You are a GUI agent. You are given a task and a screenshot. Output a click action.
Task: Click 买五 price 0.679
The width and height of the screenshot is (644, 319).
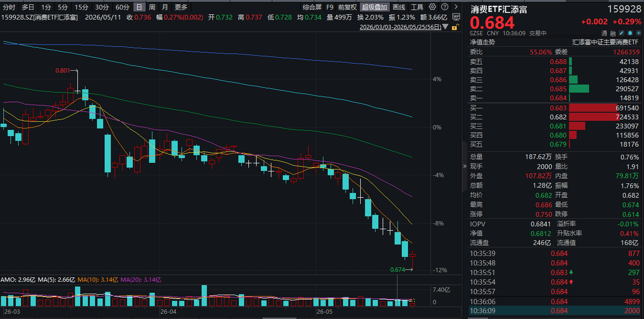558,144
